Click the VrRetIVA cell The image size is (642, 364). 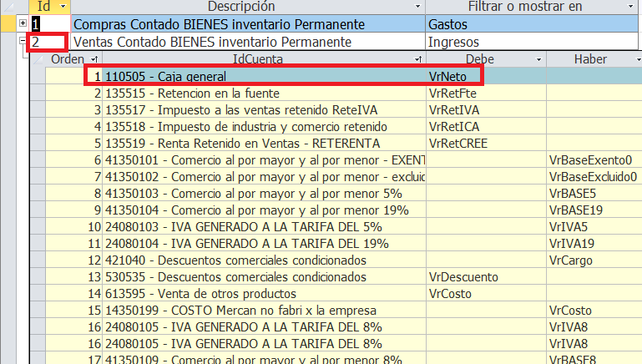coord(486,109)
